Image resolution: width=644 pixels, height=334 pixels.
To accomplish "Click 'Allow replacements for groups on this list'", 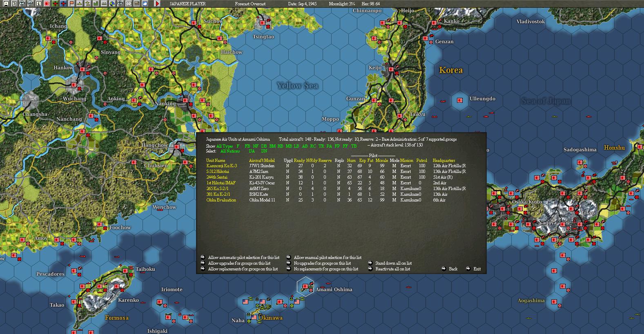I will click(x=243, y=269).
